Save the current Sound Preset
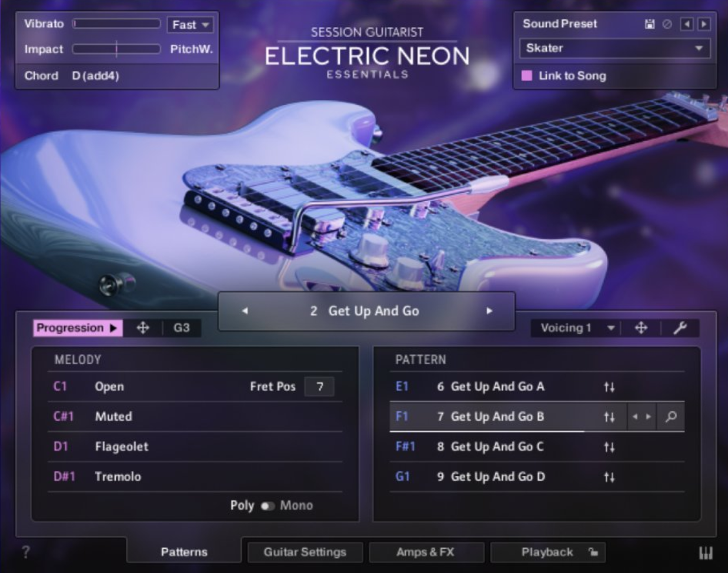 (x=650, y=24)
